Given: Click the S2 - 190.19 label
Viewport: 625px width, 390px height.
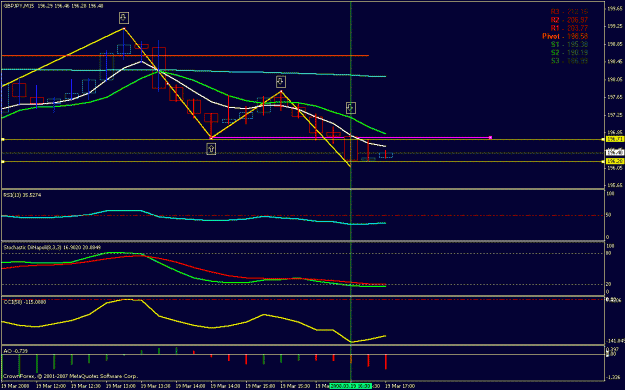Looking at the screenshot, I should coord(569,53).
